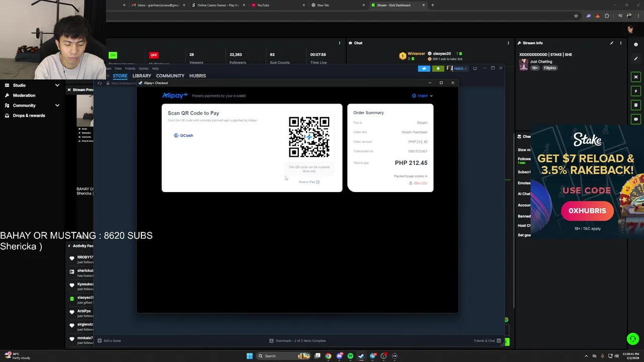
Task: Reload the Steam checkout page icon
Action: click(100, 83)
